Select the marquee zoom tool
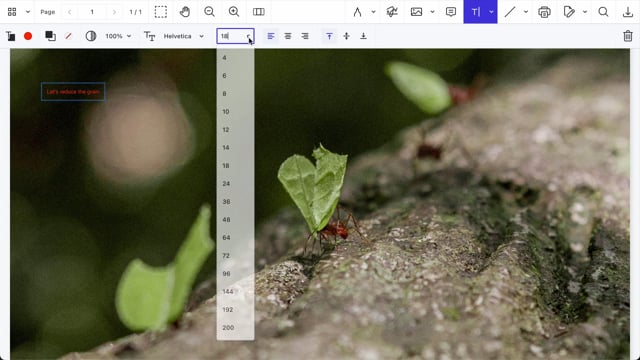The width and height of the screenshot is (640, 360). tap(161, 12)
